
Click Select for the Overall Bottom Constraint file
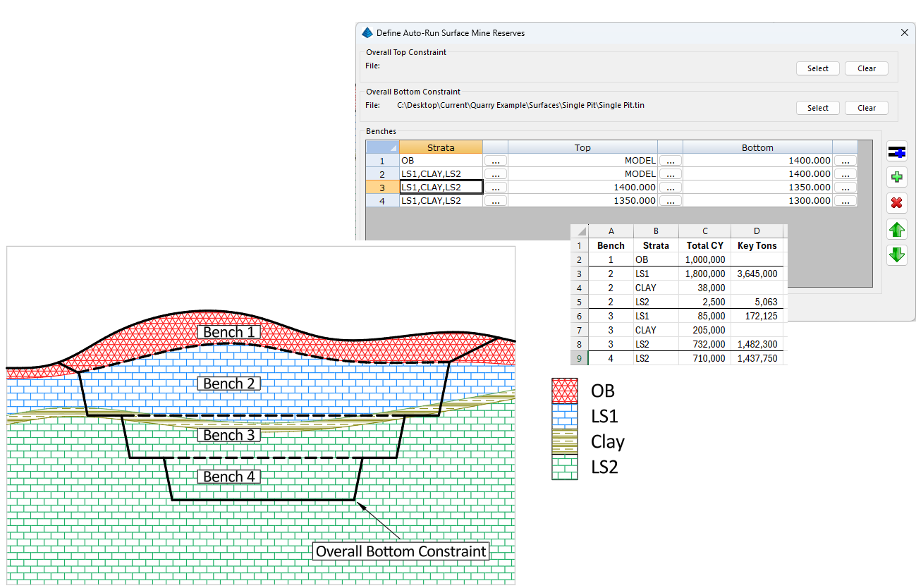point(817,107)
